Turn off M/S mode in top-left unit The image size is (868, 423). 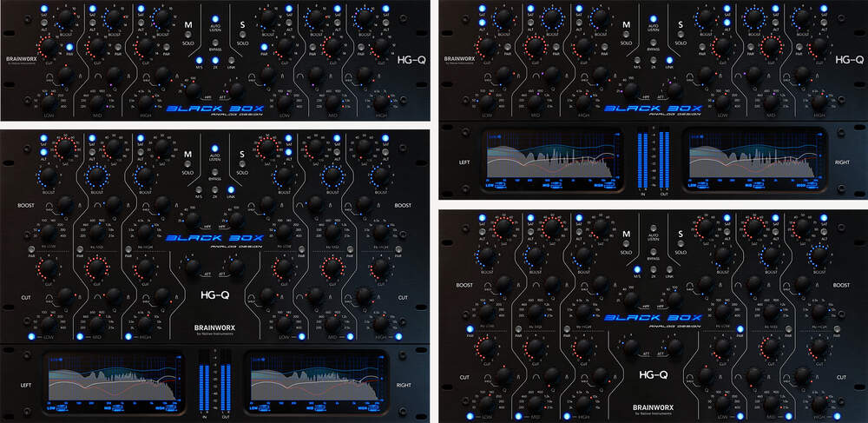tap(199, 60)
